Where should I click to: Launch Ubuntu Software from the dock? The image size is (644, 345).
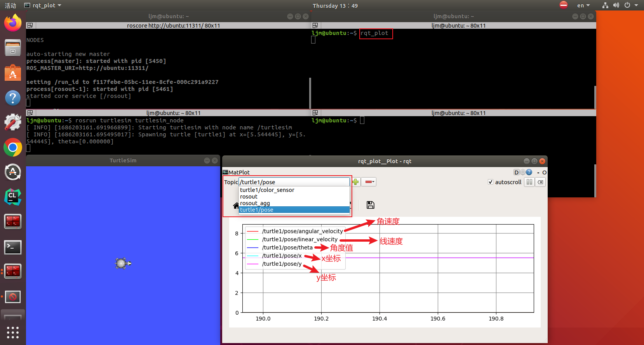(13, 73)
